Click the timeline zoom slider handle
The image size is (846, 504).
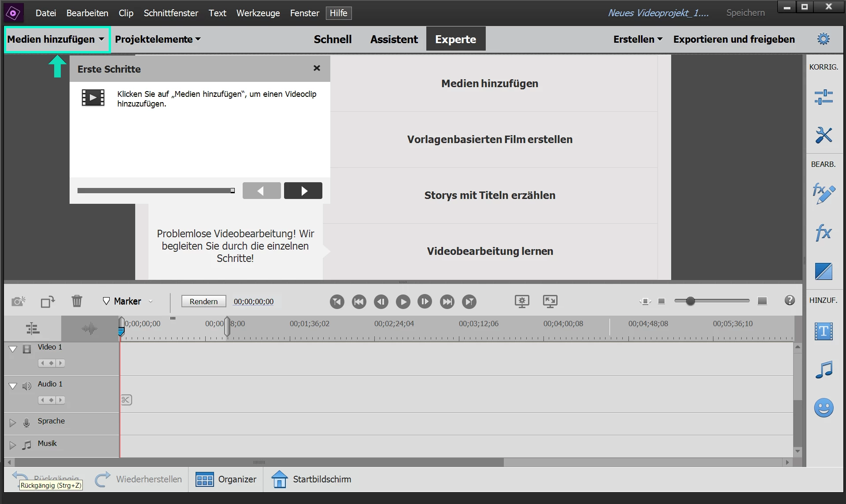(x=690, y=301)
